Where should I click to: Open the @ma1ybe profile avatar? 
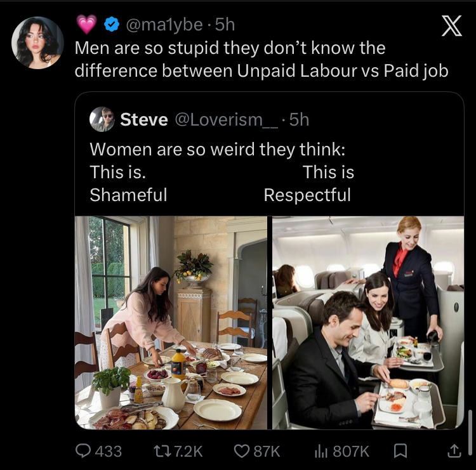[37, 42]
